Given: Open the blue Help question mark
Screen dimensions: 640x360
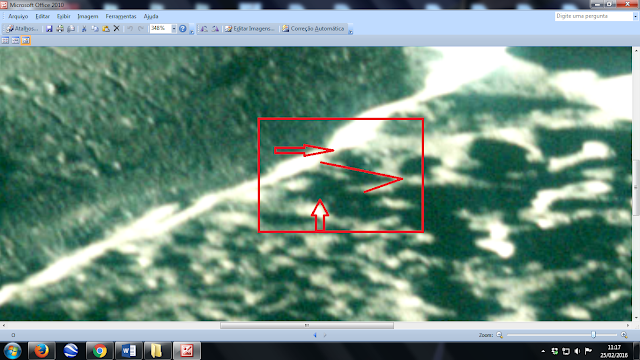Looking at the screenshot, I should coord(182,29).
